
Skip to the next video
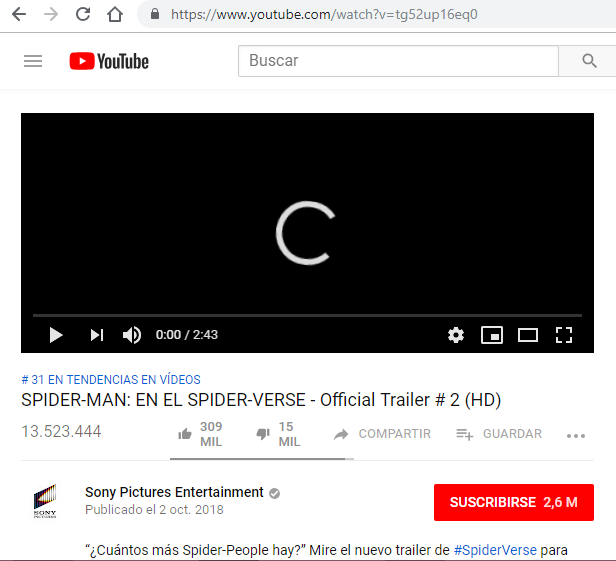97,335
